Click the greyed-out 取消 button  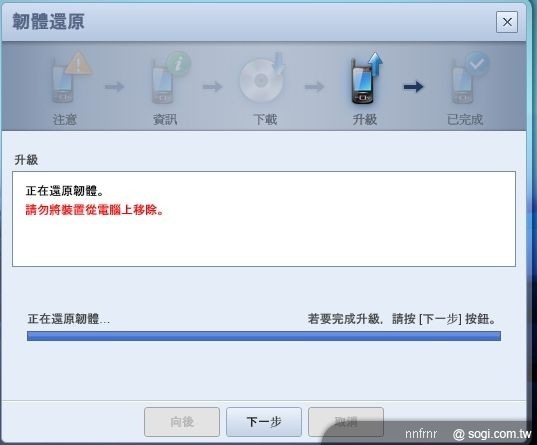point(346,422)
